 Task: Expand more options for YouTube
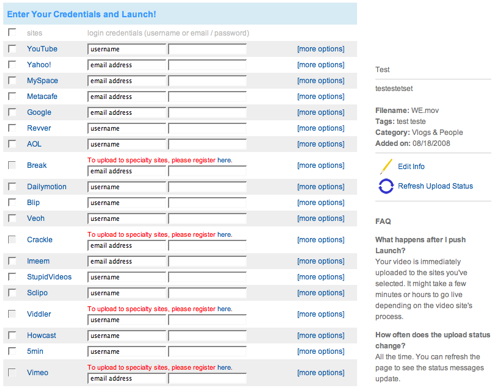[x=321, y=49]
